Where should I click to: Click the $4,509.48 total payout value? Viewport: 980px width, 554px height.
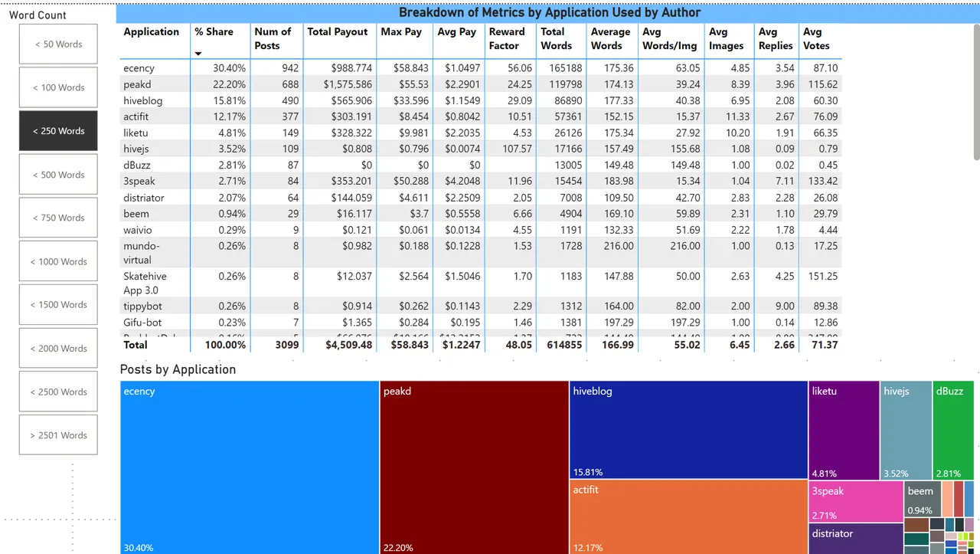pos(348,345)
